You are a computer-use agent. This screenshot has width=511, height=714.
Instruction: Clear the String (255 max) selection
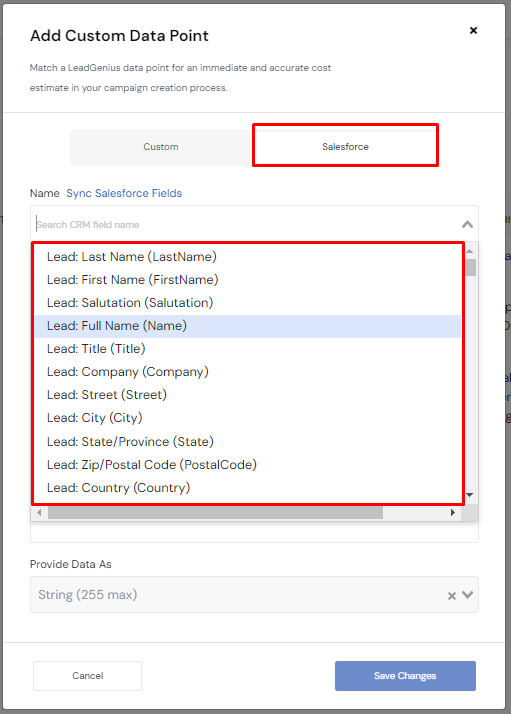(452, 596)
